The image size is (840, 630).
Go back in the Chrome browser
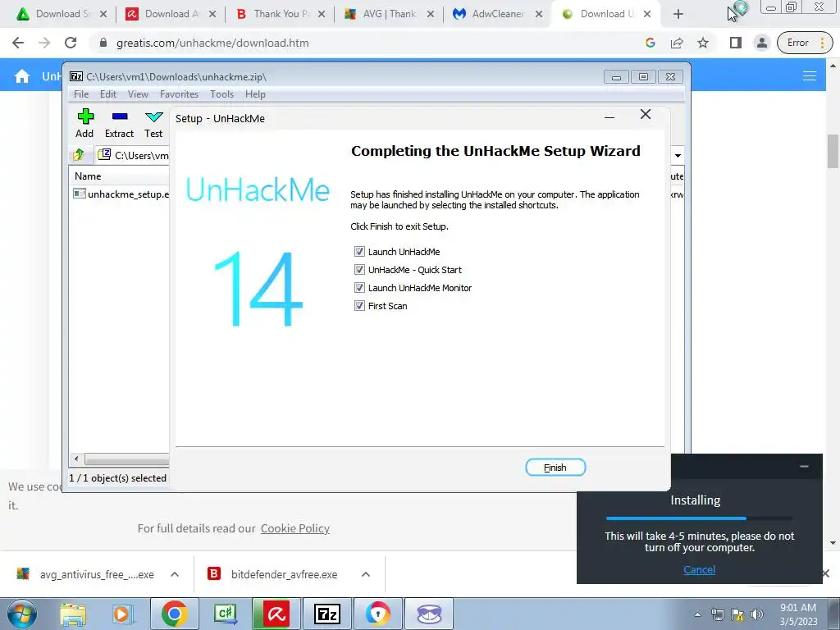[x=18, y=43]
